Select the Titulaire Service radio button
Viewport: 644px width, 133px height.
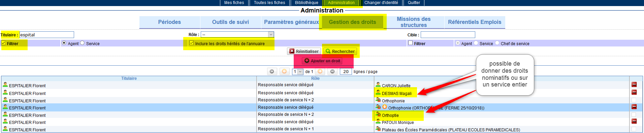tap(82, 43)
